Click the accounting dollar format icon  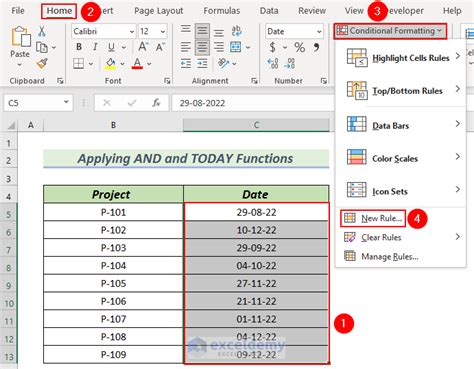coord(272,48)
